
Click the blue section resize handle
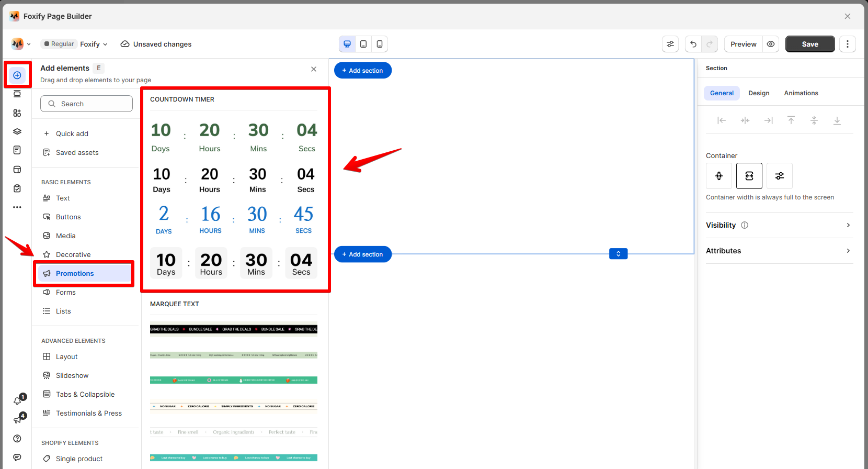tap(619, 254)
